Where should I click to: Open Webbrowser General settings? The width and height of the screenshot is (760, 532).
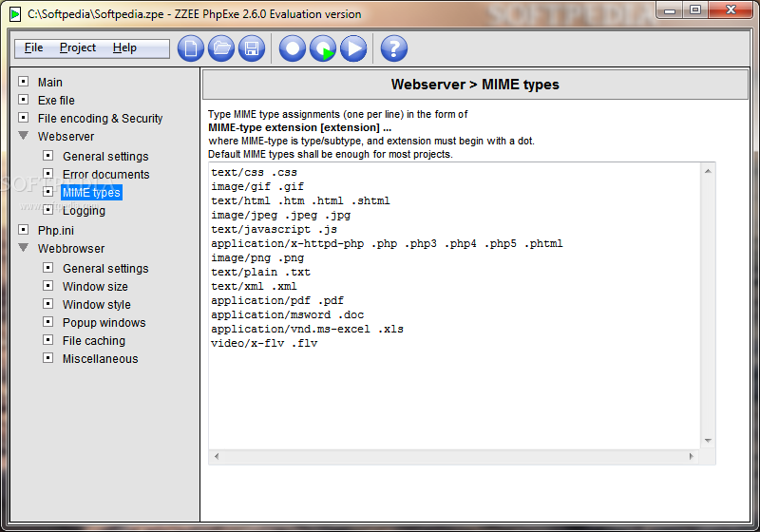105,269
